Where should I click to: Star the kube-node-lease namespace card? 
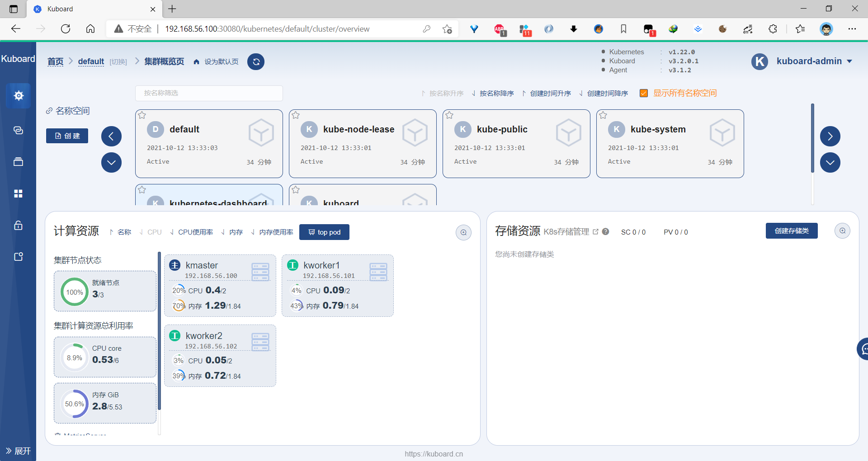coord(296,115)
